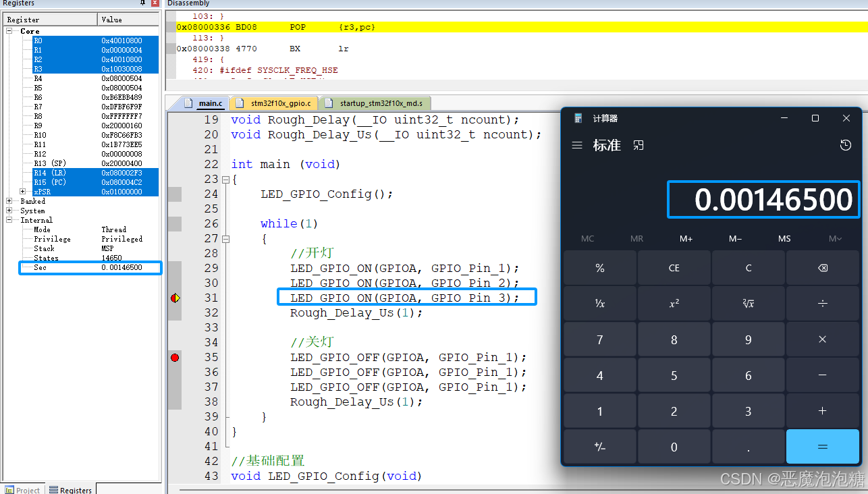
Task: Click the R4 value 0x08000504
Action: pos(122,78)
